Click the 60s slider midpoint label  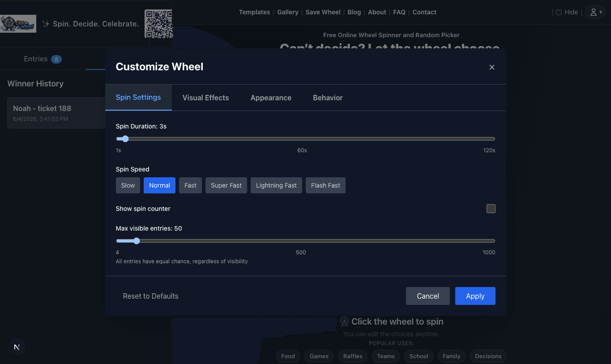point(302,150)
